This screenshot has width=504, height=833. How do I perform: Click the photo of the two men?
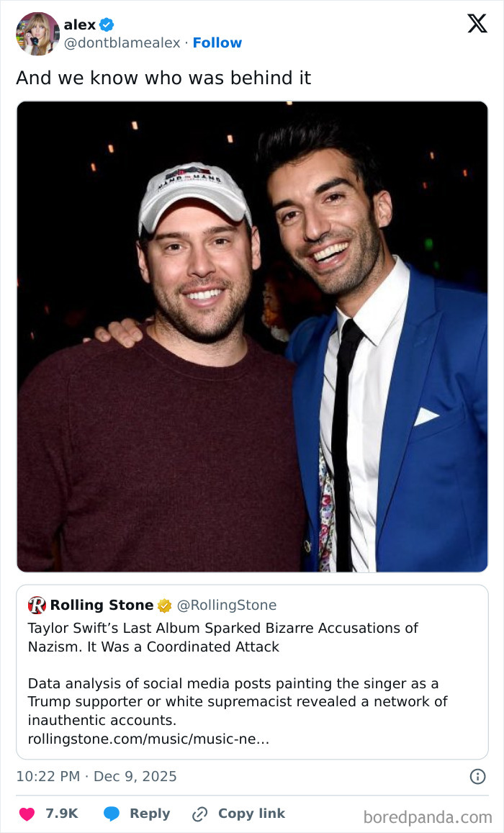pos(252,337)
